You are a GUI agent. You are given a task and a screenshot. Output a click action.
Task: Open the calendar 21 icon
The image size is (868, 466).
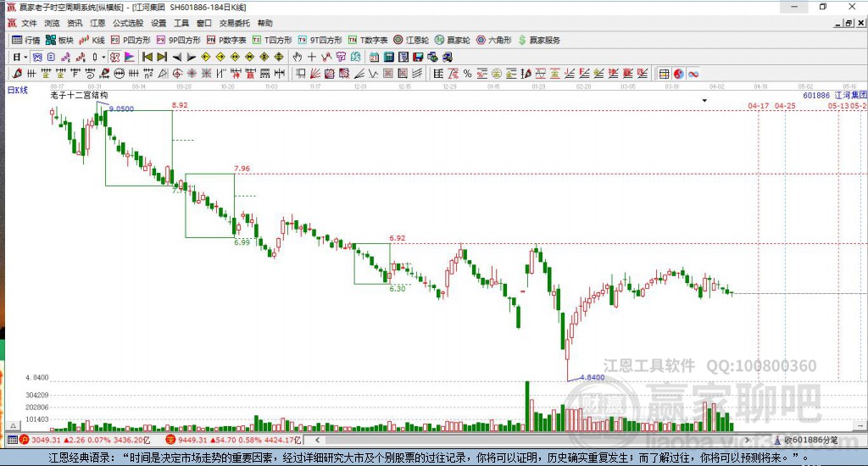[374, 57]
